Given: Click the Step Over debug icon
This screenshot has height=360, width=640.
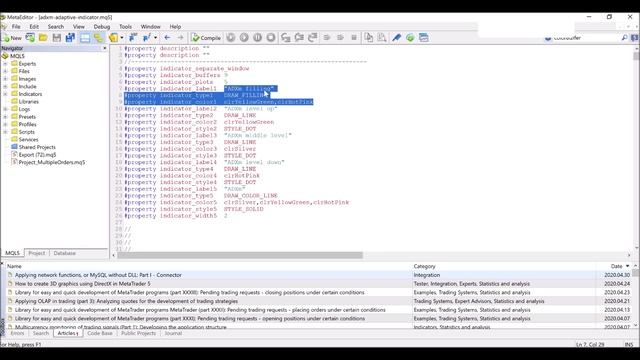Looking at the screenshot, I should (299, 38).
